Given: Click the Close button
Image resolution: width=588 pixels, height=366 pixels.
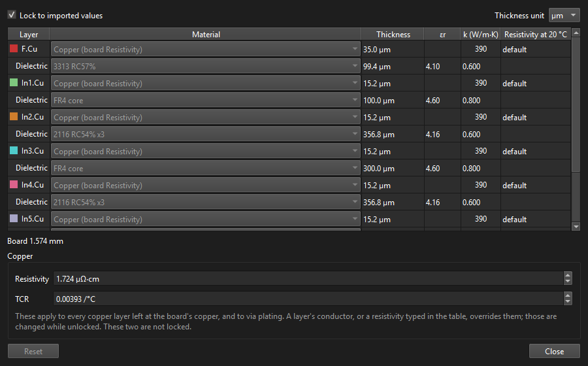Looking at the screenshot, I should [554, 351].
